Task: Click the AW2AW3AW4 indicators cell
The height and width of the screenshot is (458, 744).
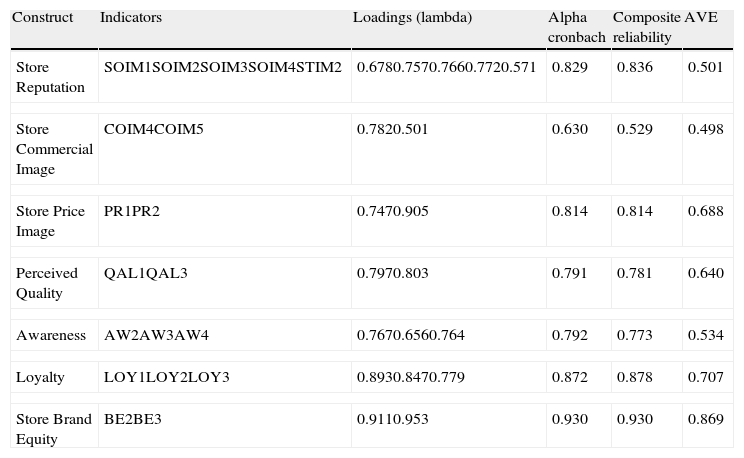Action: [x=157, y=335]
